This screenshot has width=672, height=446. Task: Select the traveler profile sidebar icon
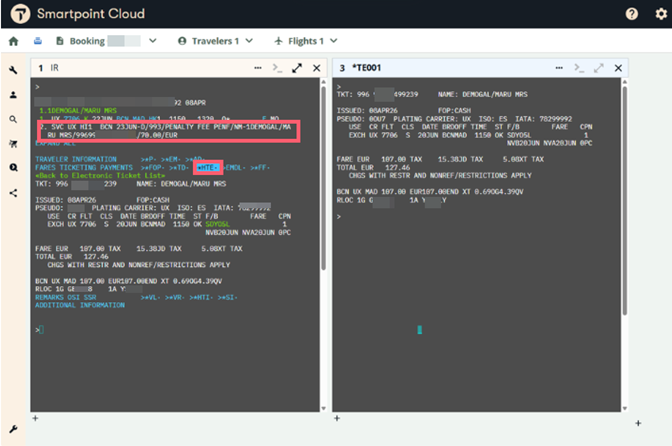tap(13, 94)
